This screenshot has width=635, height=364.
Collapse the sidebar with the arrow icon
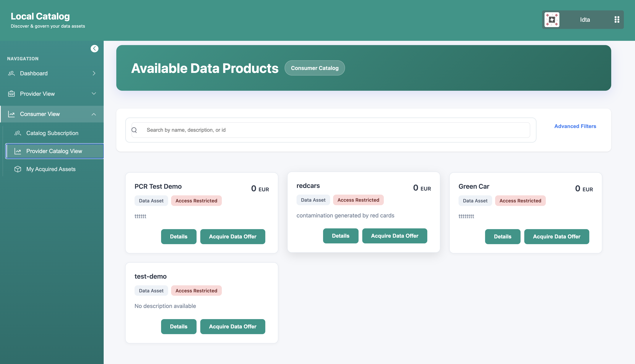[94, 48]
